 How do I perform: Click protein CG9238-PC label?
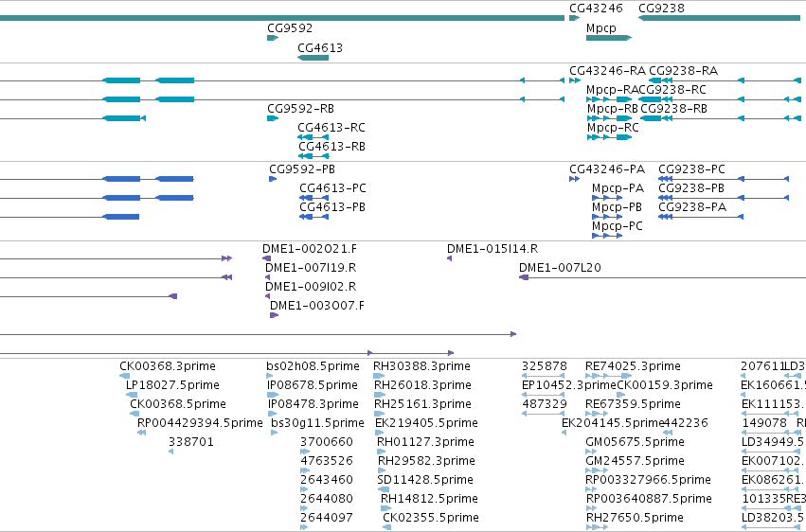pos(691,169)
